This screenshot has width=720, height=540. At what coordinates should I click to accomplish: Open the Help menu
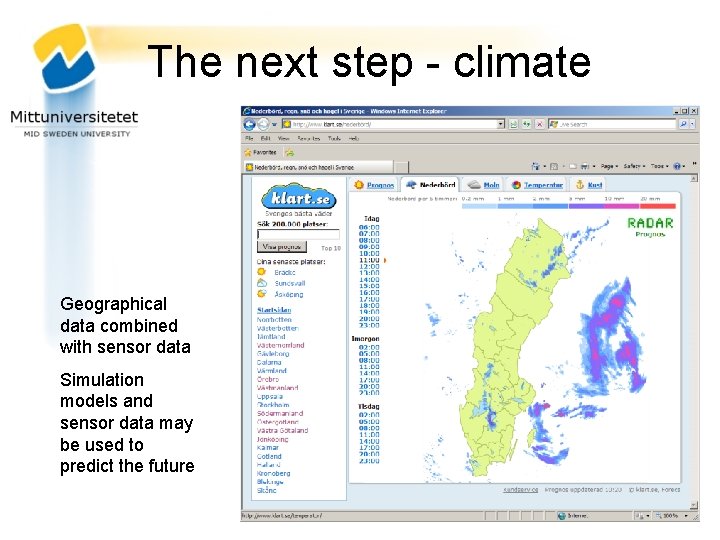pyautogui.click(x=354, y=138)
